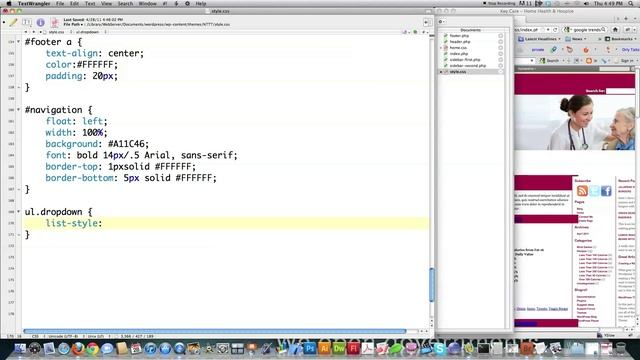The width and height of the screenshot is (640, 360).
Task: Toggle the documents drawer button
Action: (426, 22)
